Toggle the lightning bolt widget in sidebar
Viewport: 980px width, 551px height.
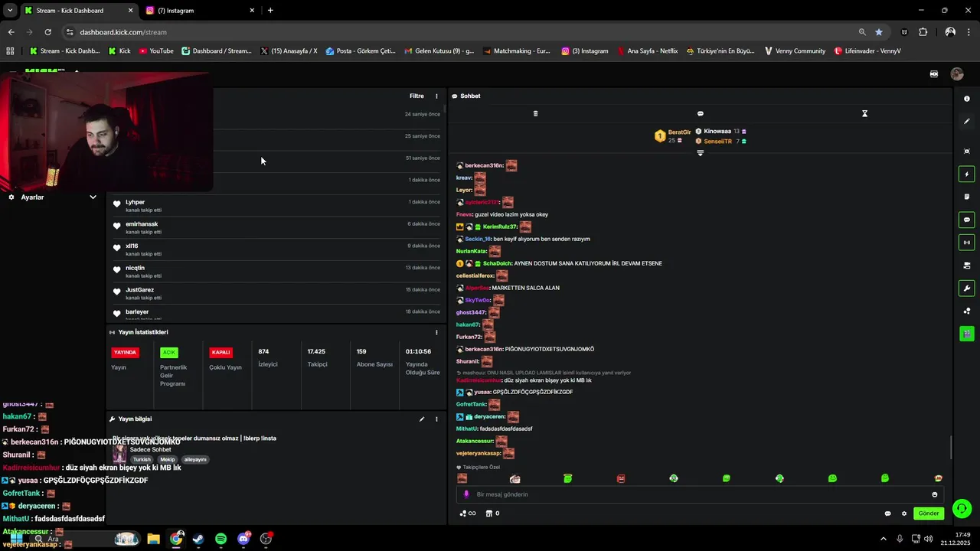(x=967, y=174)
